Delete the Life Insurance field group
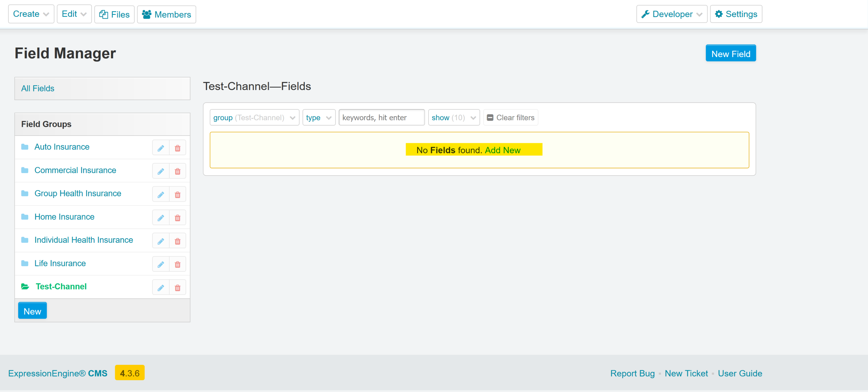 pos(178,264)
